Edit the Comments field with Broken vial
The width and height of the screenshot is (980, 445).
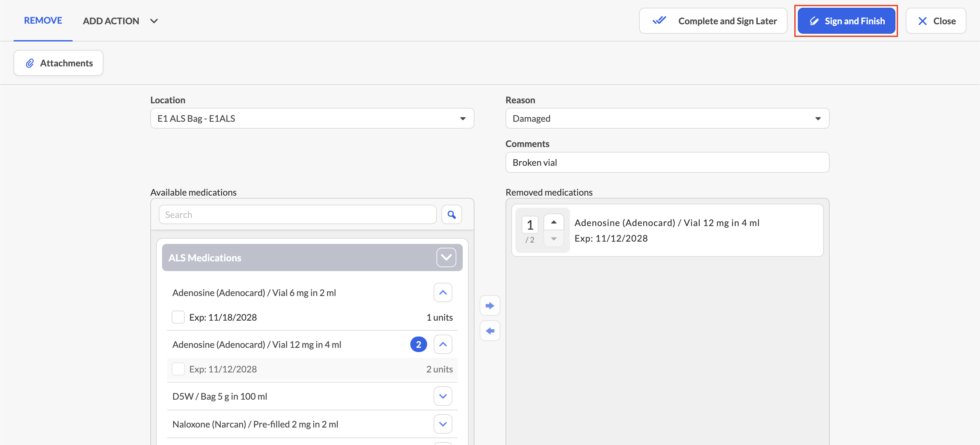pyautogui.click(x=667, y=163)
